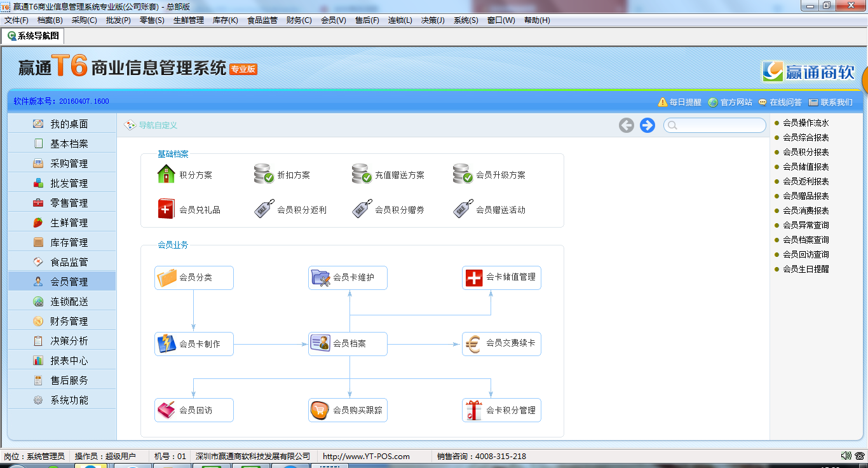Click the 会员卡制作 lightning icon

click(166, 344)
